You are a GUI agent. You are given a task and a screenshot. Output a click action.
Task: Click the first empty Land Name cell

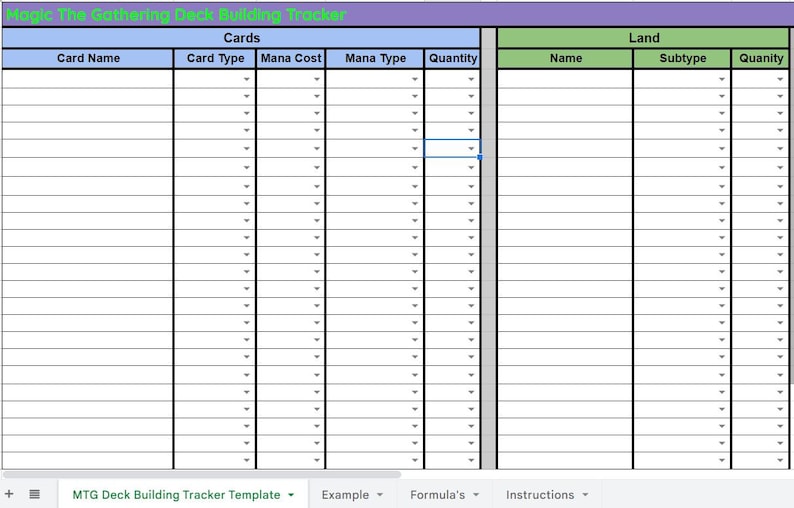tap(565, 79)
